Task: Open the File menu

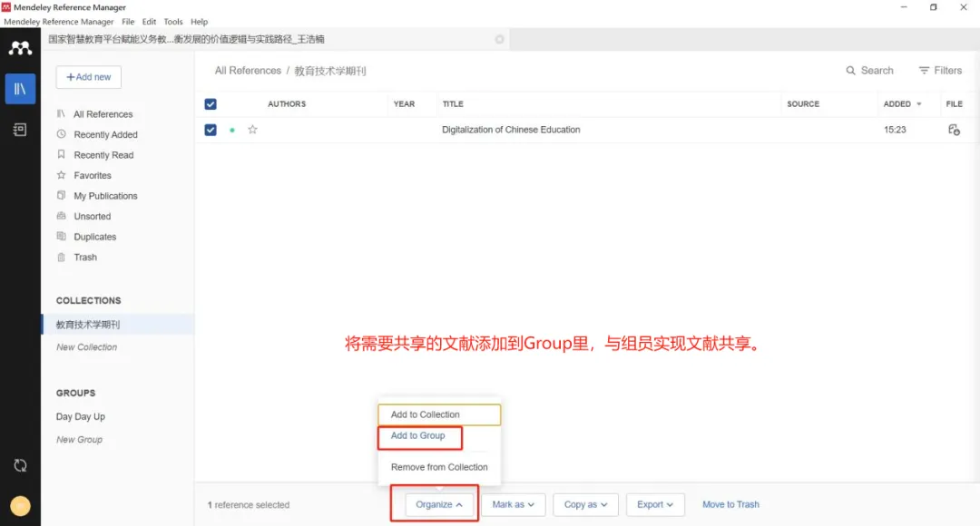Action: tap(128, 22)
